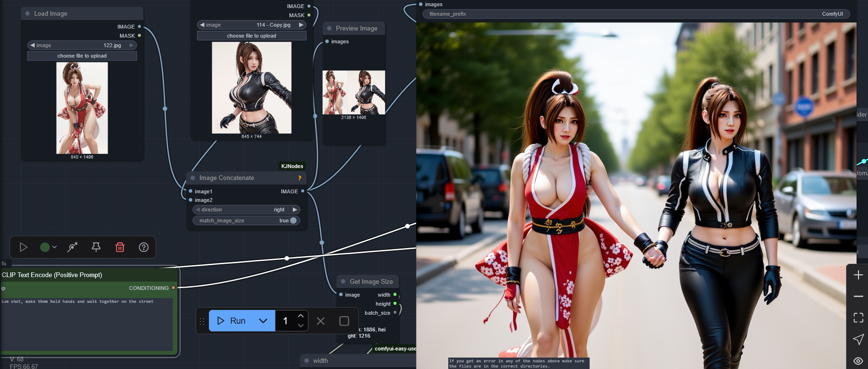The width and height of the screenshot is (868, 369).
Task: Click the large generated output image
Action: (x=636, y=196)
